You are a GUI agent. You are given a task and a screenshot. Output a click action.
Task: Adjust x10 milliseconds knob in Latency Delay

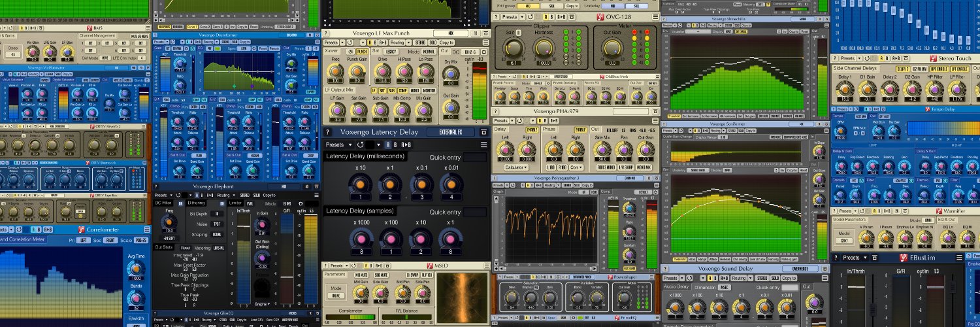tap(360, 183)
